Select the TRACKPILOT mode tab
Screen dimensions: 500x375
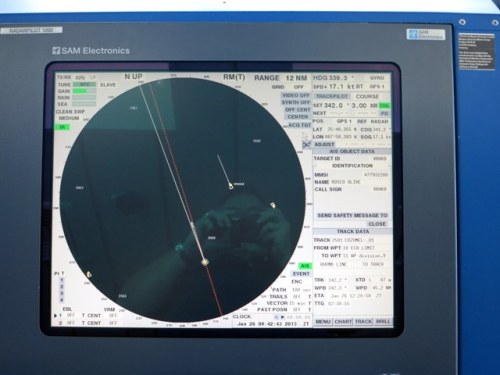[332, 96]
